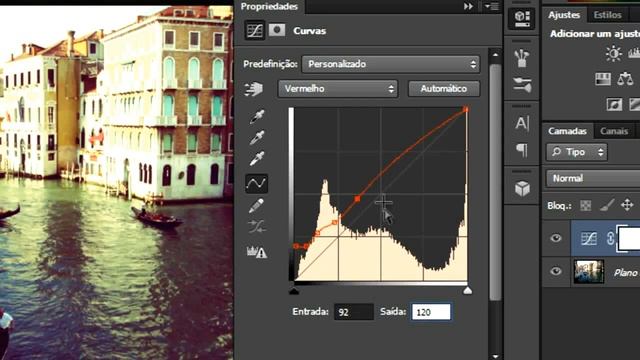Lock layer position with move icon
640x360 pixels.
pos(627,205)
